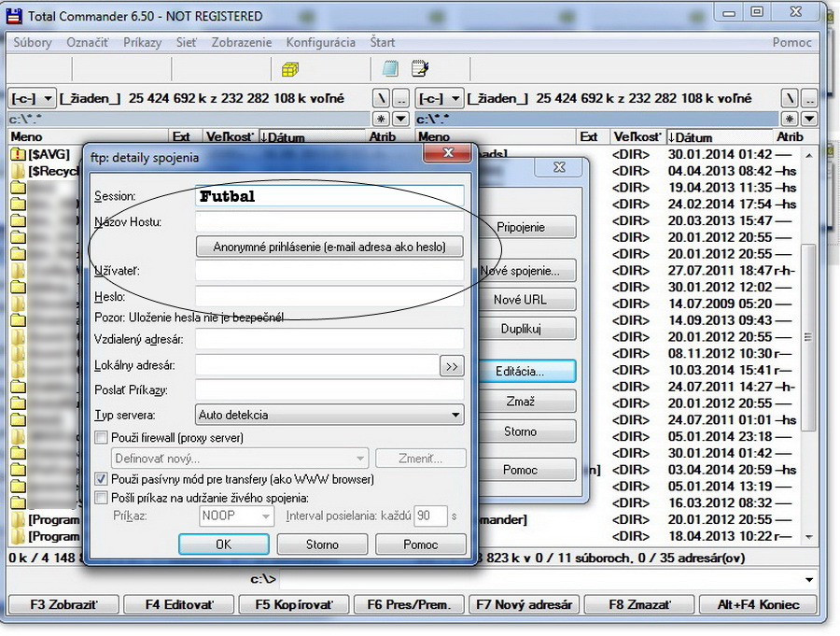
Task: Click the Heslo input field
Action: pyautogui.click(x=329, y=296)
